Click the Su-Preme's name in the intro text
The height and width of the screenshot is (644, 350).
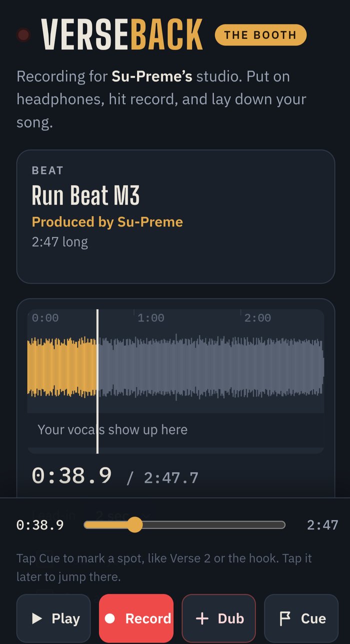pyautogui.click(x=152, y=76)
